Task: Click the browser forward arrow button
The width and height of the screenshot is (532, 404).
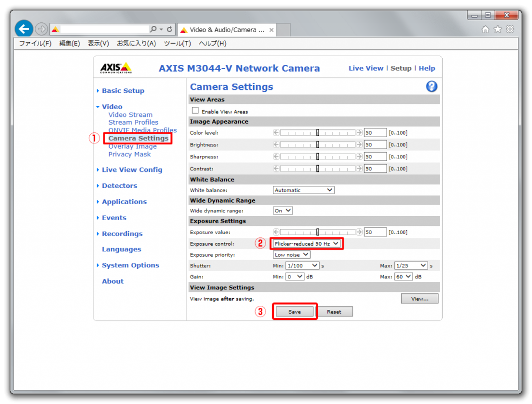Action: (x=41, y=29)
